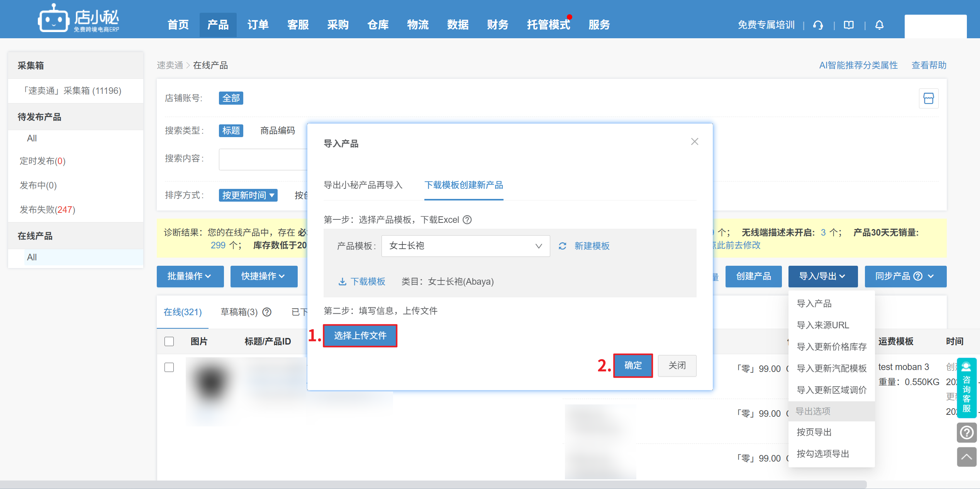Close the 导入产品 dialog with X
The width and height of the screenshot is (980, 489).
[694, 142]
